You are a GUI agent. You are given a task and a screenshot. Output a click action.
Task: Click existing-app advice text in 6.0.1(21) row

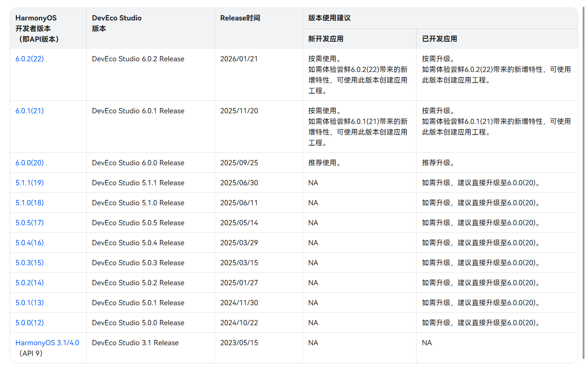click(x=497, y=121)
